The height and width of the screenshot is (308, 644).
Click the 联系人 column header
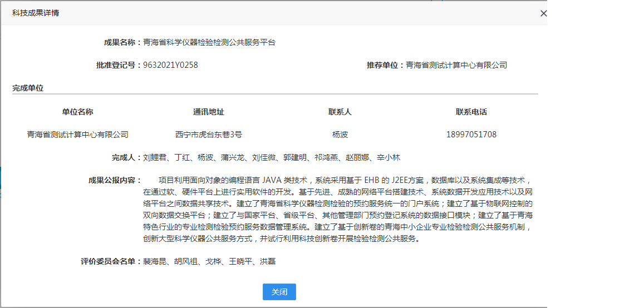340,112
